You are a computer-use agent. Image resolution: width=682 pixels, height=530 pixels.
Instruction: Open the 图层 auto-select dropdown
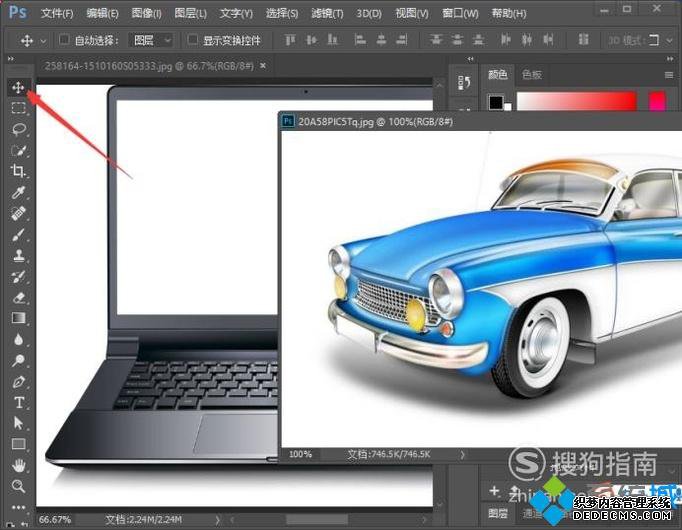point(152,40)
